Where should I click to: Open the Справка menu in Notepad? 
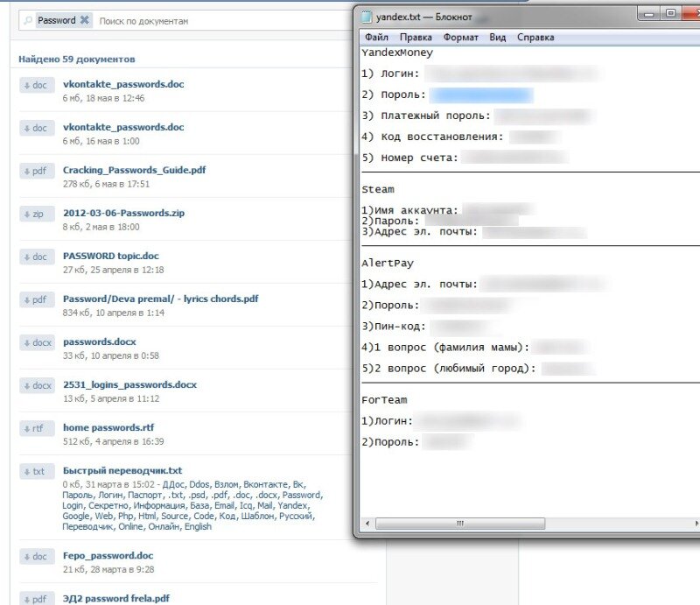(535, 37)
